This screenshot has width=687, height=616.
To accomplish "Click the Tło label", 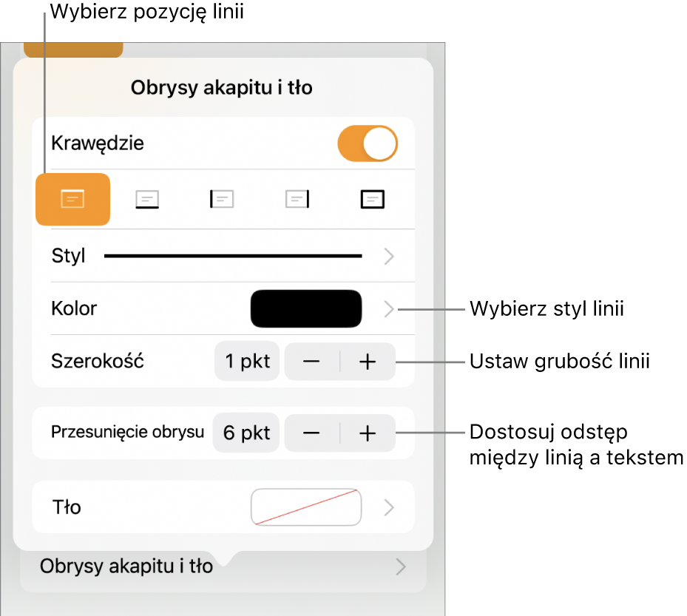I will tap(67, 507).
